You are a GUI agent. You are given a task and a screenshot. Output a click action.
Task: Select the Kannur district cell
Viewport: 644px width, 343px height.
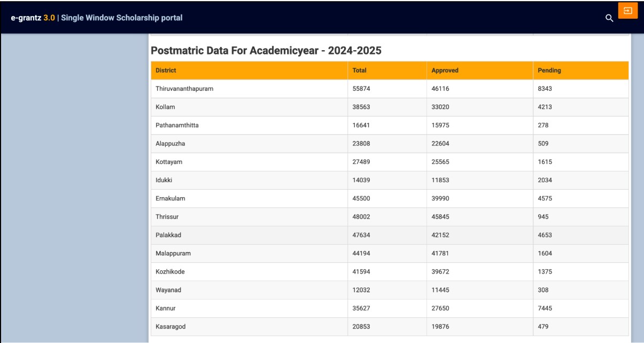click(250, 308)
